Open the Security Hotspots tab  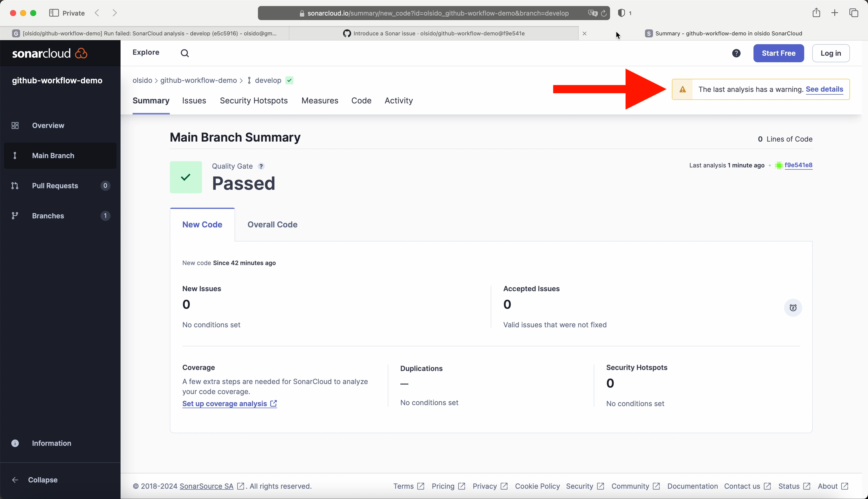pos(254,101)
